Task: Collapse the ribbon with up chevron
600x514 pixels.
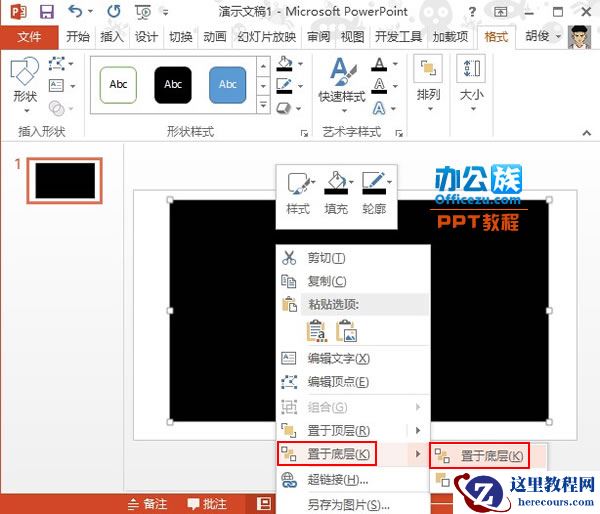Action: coord(587,133)
